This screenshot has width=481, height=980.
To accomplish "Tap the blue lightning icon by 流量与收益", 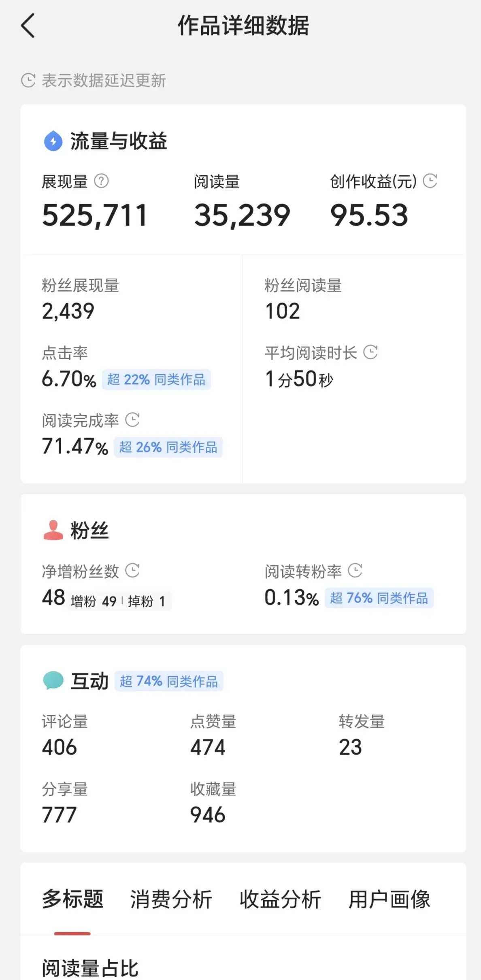I will pos(53,141).
